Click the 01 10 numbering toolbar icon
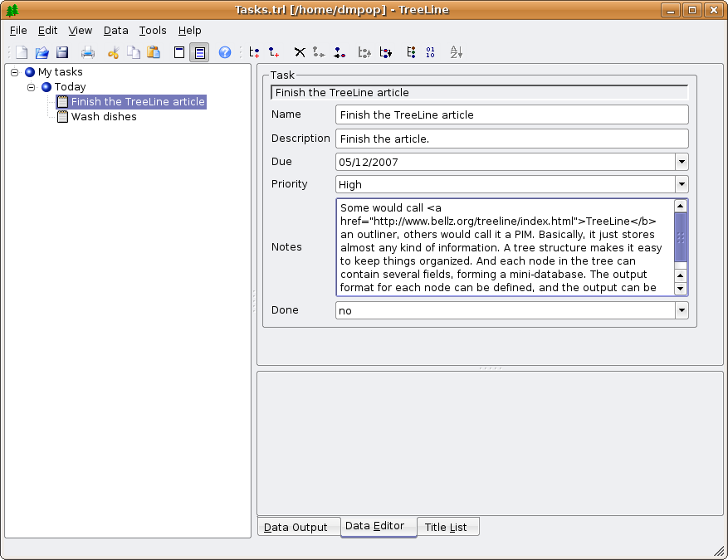The image size is (728, 560). pos(430,52)
